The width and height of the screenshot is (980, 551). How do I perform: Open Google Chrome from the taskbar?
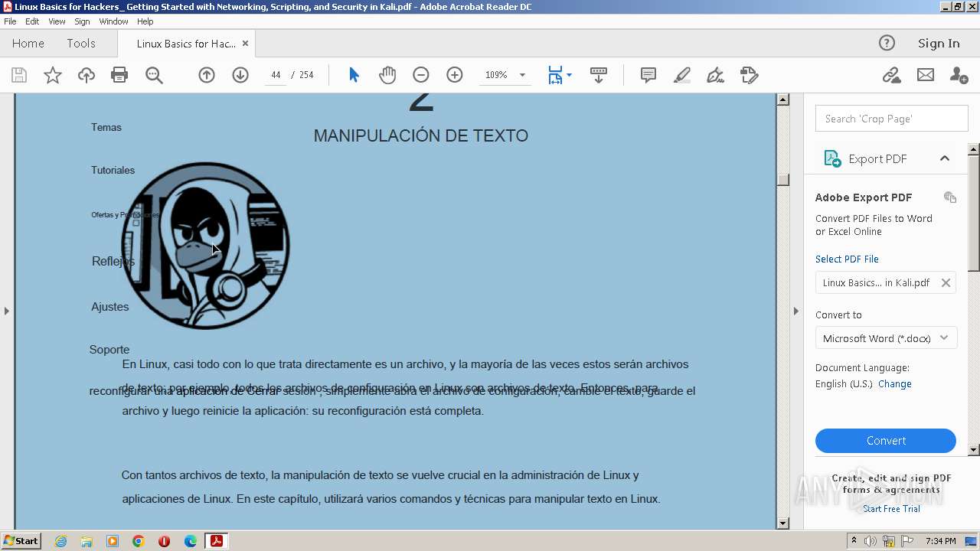[139, 541]
